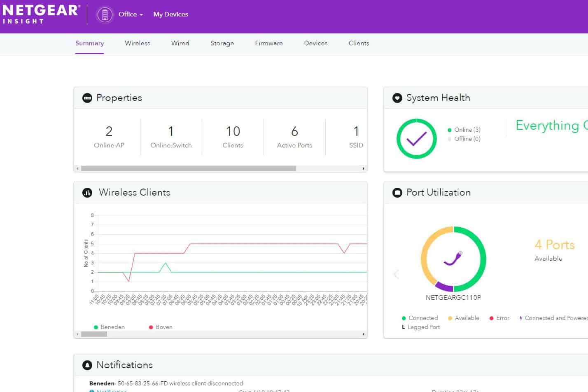The width and height of the screenshot is (588, 392).
Task: Click the Properties panel icon
Action: point(87,98)
